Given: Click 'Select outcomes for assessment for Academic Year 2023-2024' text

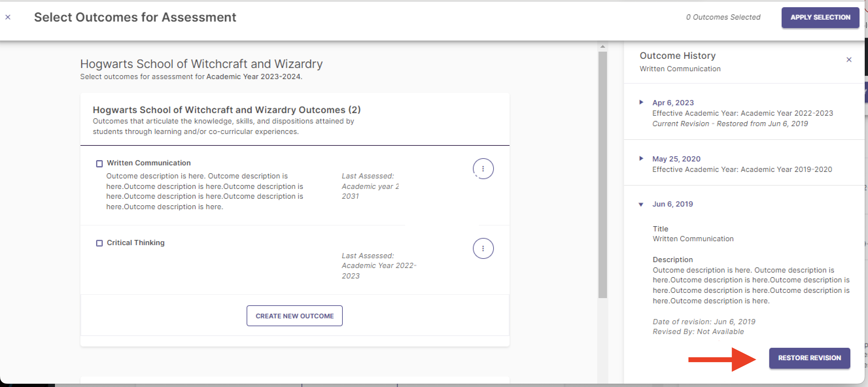Looking at the screenshot, I should click(x=191, y=77).
